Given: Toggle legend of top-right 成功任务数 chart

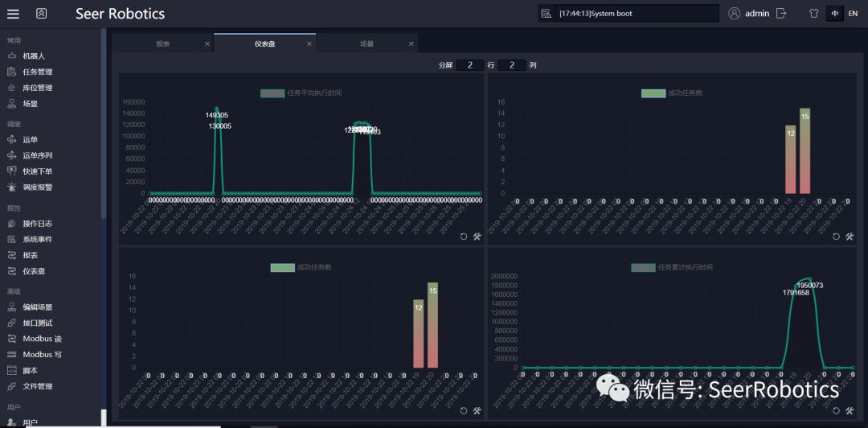Looking at the screenshot, I should point(653,93).
